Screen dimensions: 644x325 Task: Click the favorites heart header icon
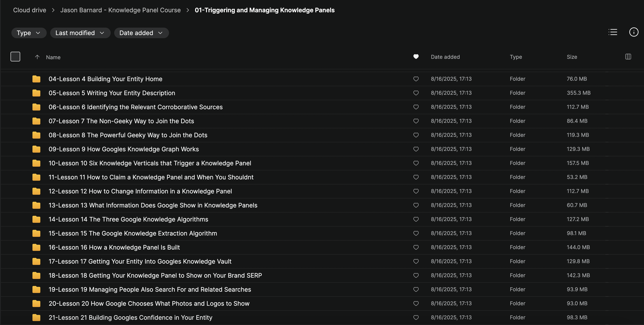pyautogui.click(x=416, y=57)
